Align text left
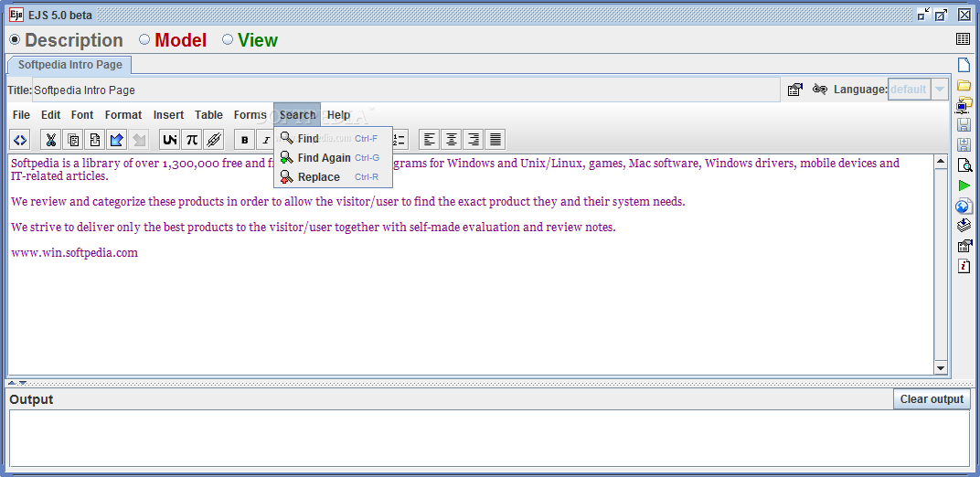 (430, 140)
